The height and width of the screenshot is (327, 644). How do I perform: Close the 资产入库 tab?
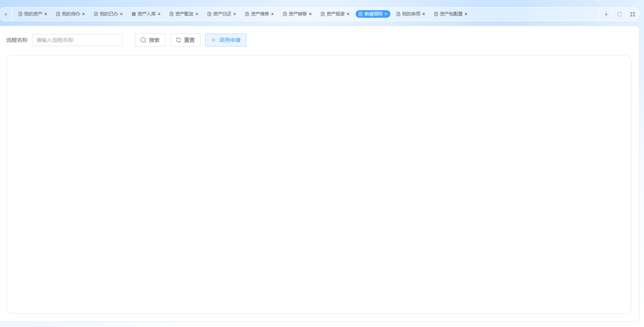159,14
